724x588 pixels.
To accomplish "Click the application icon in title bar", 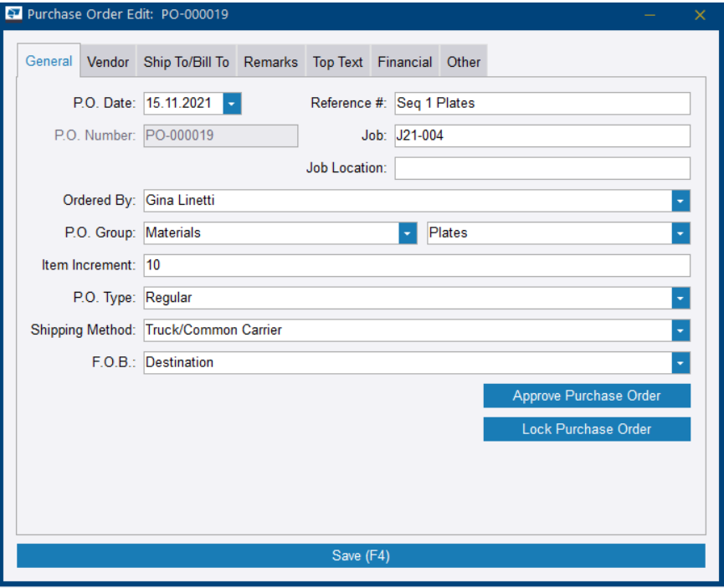I will (13, 14).
